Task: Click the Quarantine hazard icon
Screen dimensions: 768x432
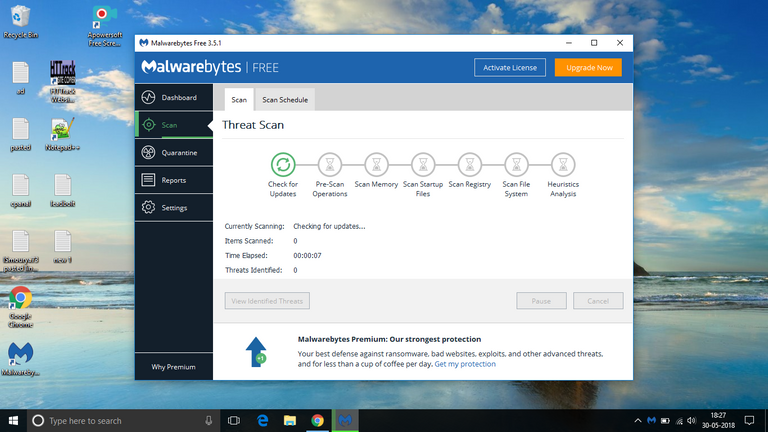Action: pos(148,152)
